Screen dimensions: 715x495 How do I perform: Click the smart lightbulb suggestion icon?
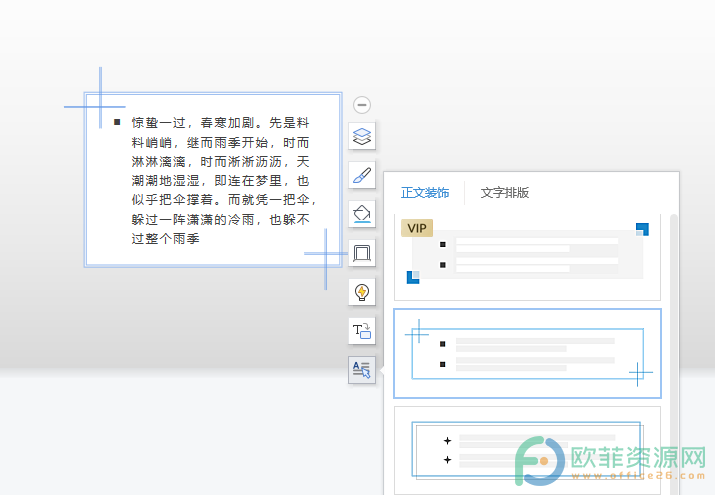click(x=362, y=292)
